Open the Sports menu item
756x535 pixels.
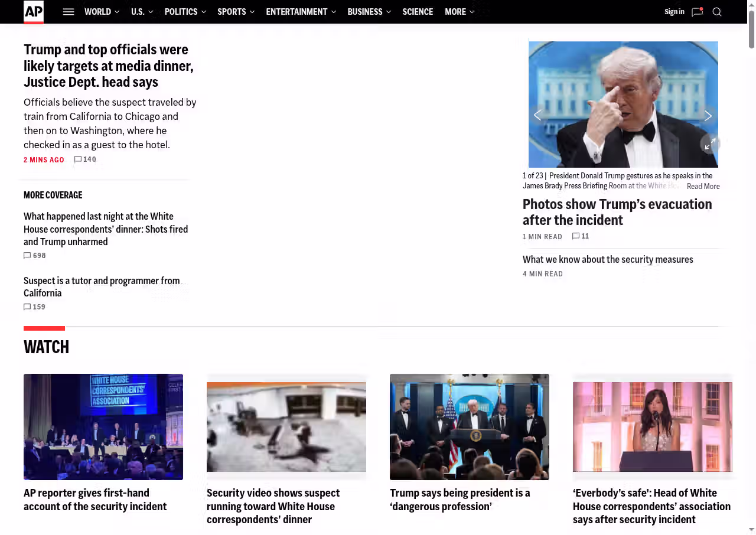(x=236, y=12)
